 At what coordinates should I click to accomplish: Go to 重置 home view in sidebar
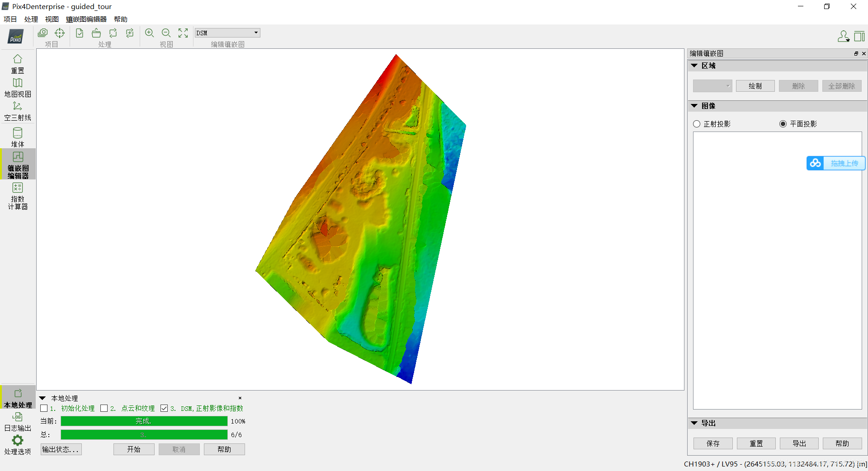click(x=18, y=64)
